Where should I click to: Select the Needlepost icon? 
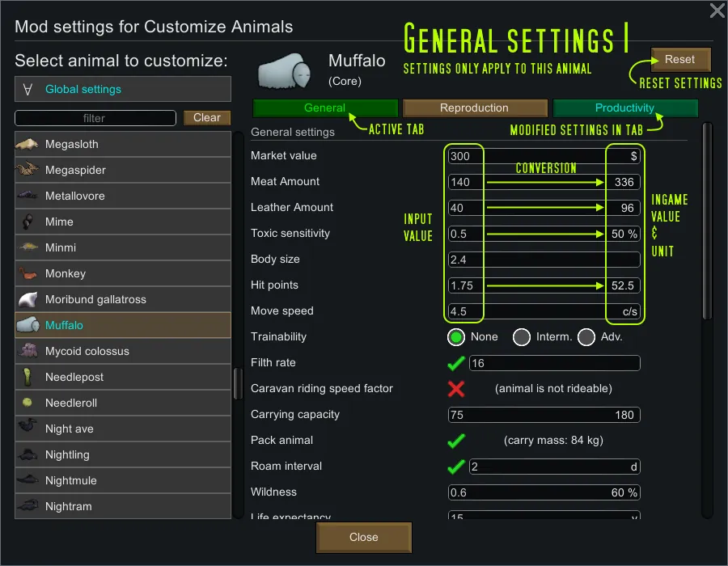point(27,377)
